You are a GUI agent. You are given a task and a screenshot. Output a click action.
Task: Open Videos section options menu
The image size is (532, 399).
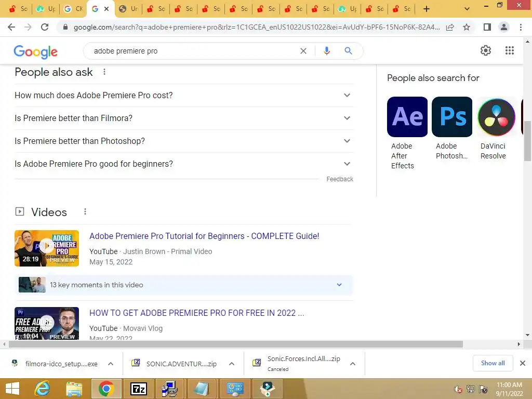point(85,212)
